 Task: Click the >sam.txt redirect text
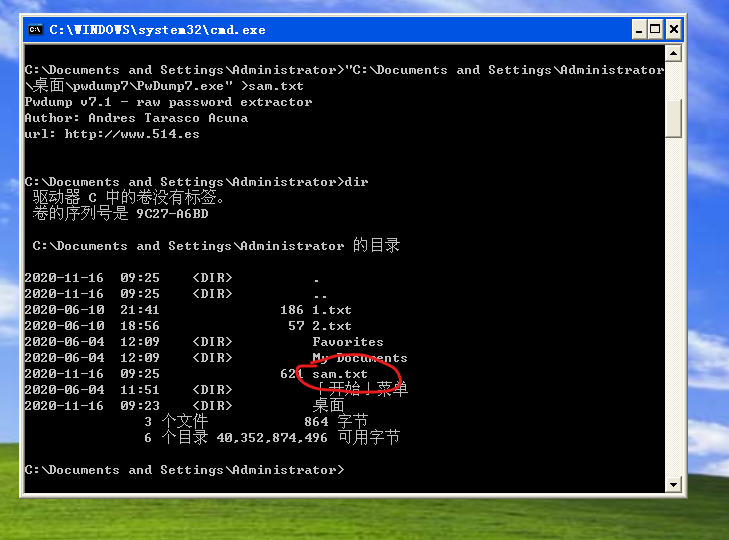pyautogui.click(x=272, y=86)
